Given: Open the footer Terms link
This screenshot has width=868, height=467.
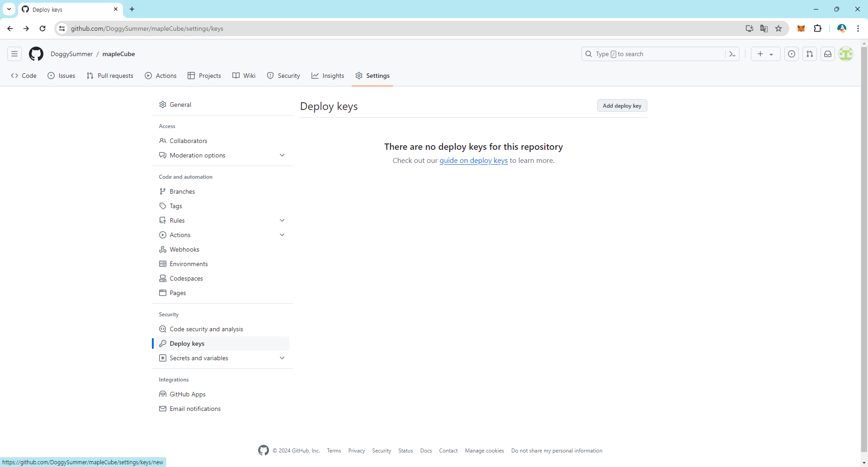Looking at the screenshot, I should 334,451.
